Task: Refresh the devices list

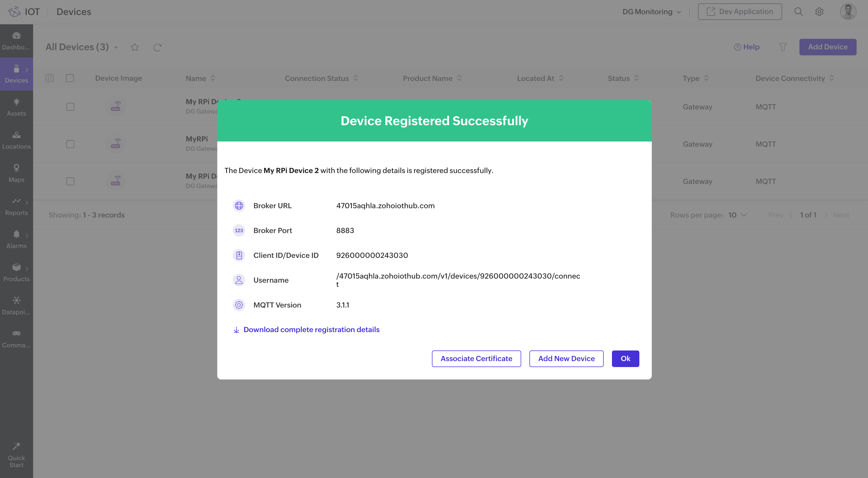Action: tap(157, 47)
